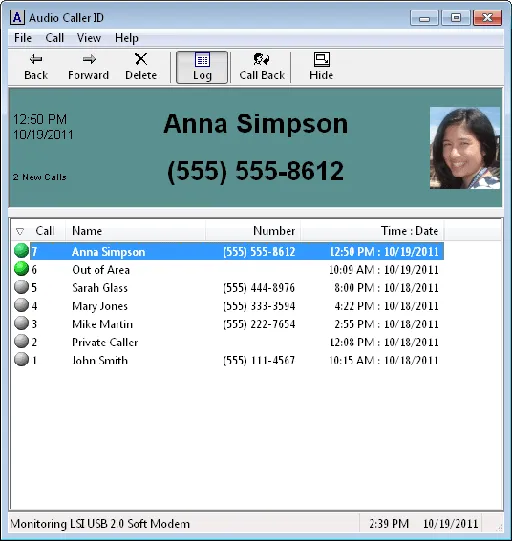Click the Call Back toolbar icon
The height and width of the screenshot is (541, 512).
(262, 67)
